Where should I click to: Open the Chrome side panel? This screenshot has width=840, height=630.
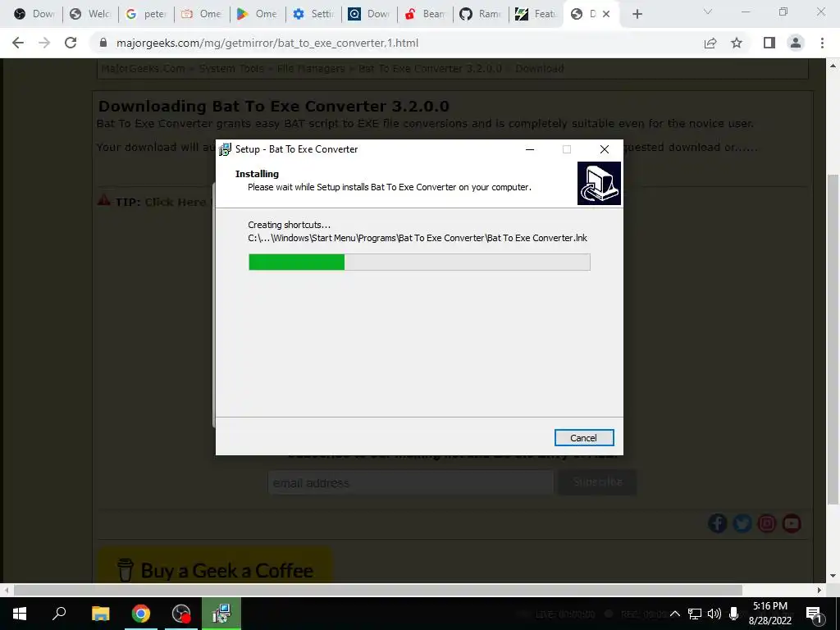click(769, 43)
